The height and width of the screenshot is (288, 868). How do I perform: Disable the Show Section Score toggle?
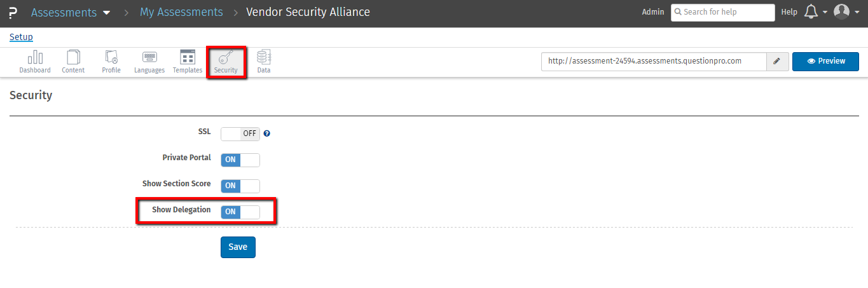(240, 186)
